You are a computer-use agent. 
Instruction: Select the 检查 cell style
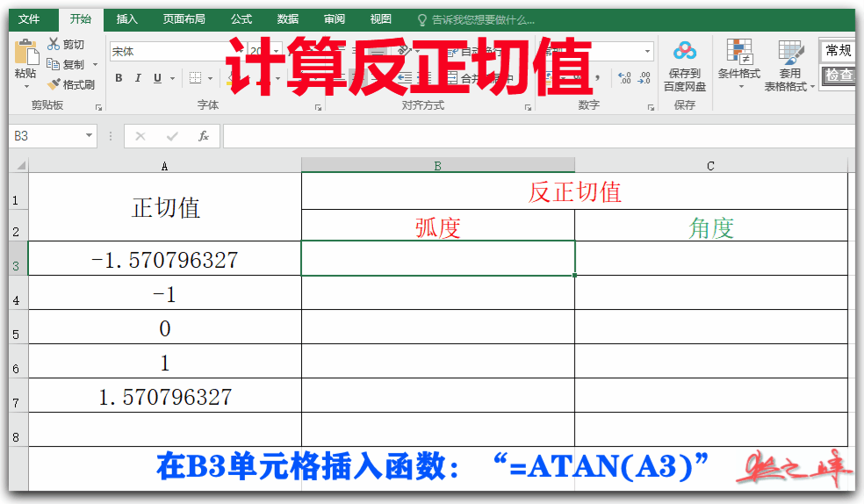pos(839,75)
